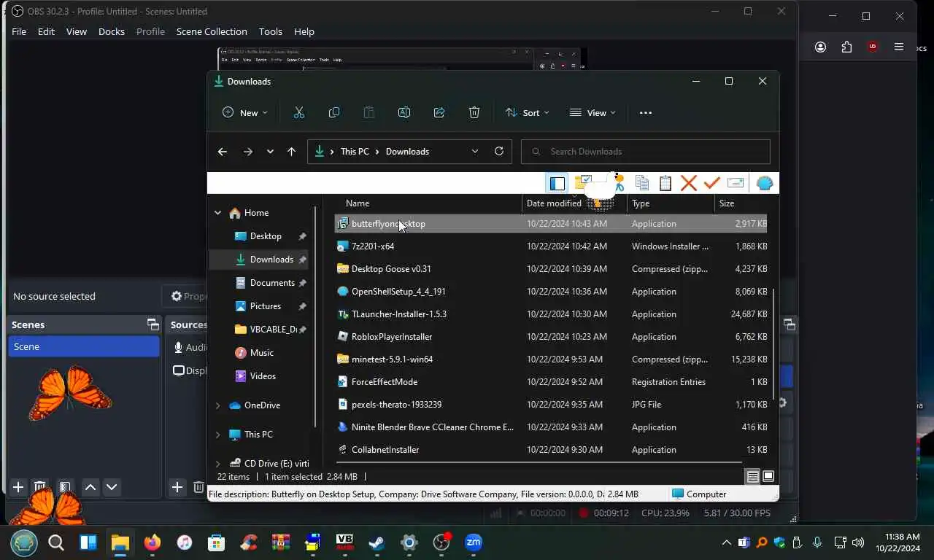
Task: Open the OBS Scene Collection menu
Action: click(212, 31)
